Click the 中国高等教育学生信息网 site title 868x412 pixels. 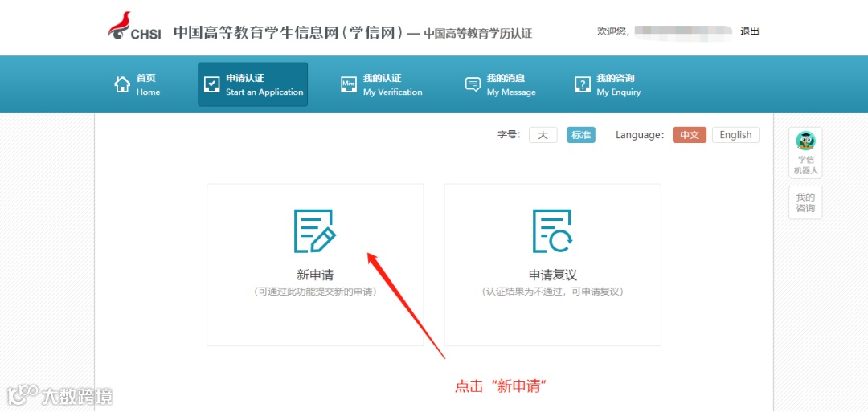[x=288, y=32]
